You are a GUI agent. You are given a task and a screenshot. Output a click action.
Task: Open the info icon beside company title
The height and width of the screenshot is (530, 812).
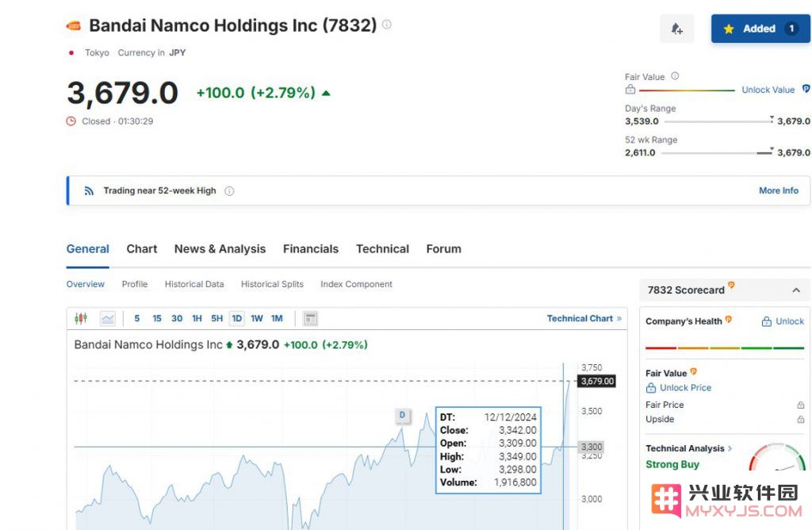(387, 25)
